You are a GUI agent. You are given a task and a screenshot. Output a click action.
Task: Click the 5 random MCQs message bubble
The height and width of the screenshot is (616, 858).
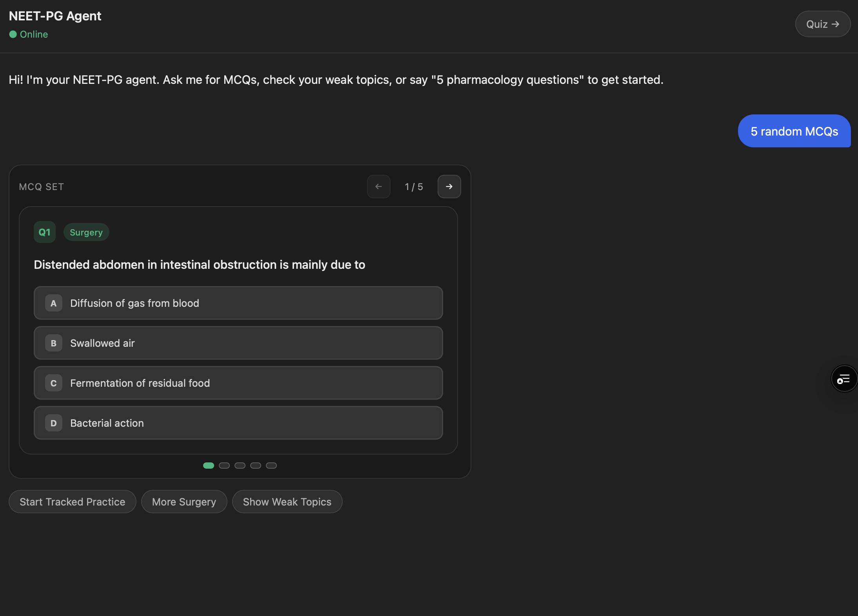click(x=794, y=131)
